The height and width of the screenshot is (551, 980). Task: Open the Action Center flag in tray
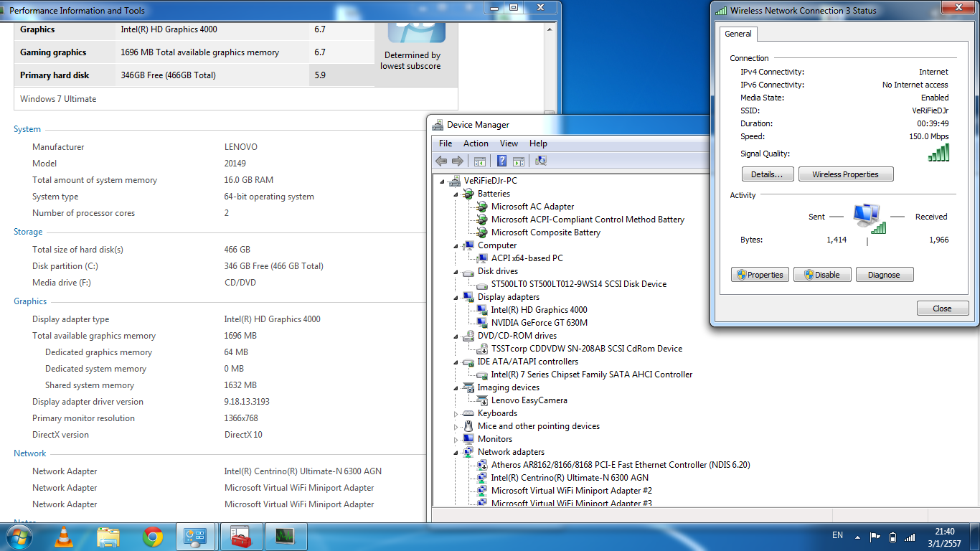coord(875,537)
